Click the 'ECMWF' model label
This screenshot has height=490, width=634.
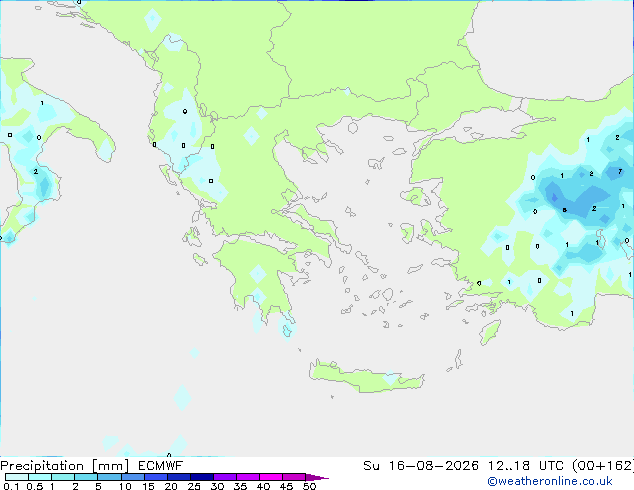161,466
